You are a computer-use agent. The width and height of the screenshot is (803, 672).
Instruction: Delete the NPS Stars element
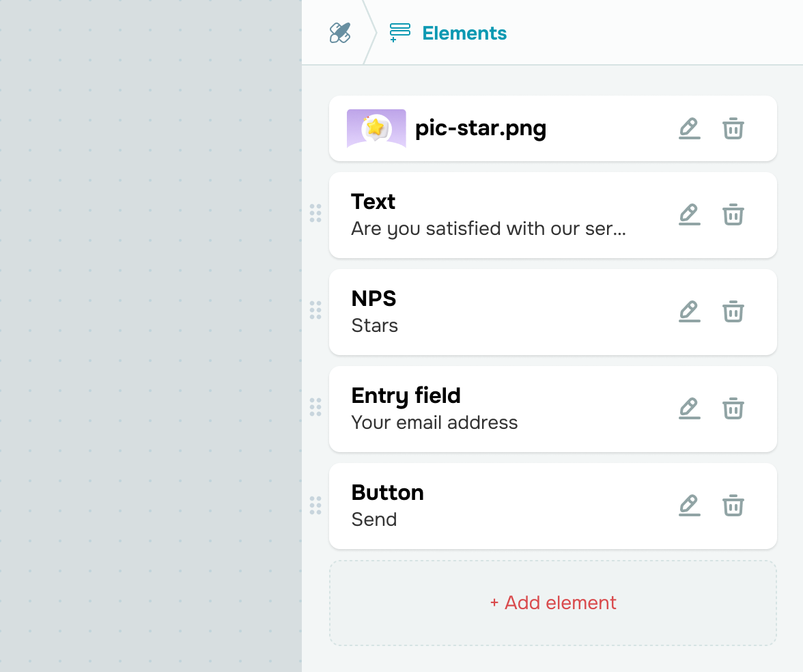(733, 311)
